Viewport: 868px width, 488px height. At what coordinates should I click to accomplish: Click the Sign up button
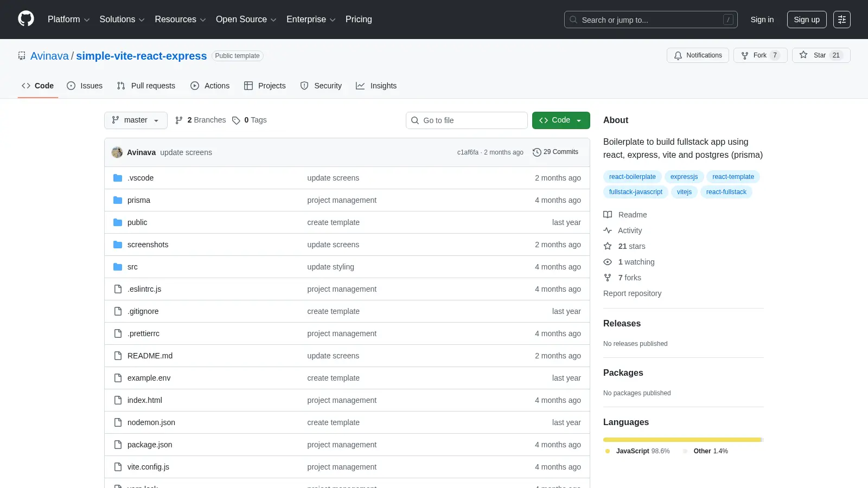807,20
